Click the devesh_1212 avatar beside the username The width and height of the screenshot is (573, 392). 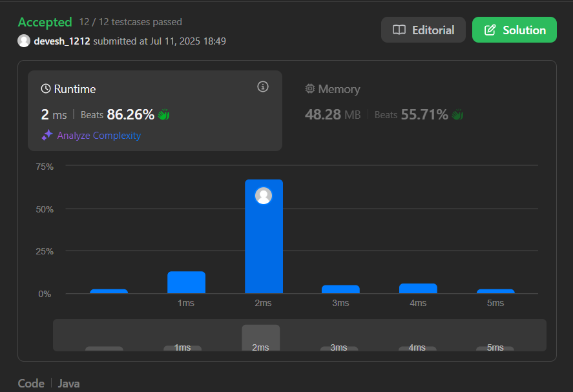point(24,41)
